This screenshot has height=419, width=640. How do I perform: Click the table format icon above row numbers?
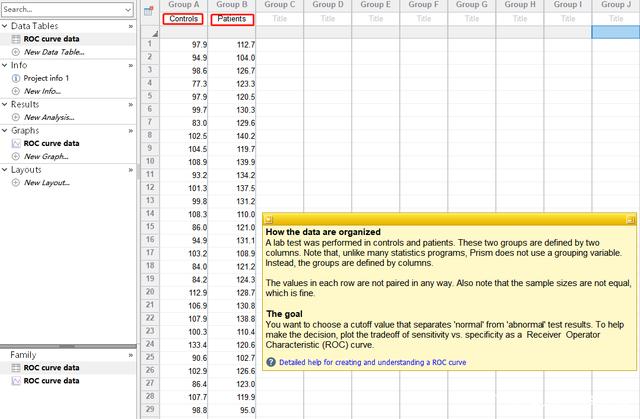(149, 11)
